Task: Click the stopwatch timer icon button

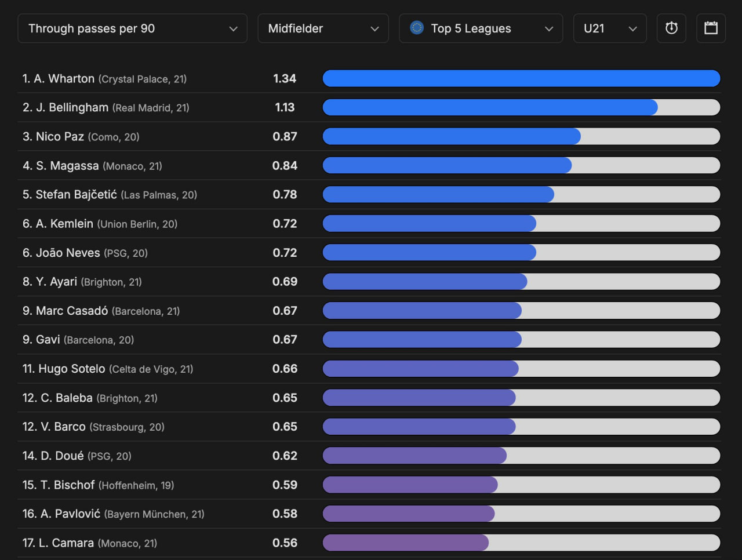Action: [671, 28]
